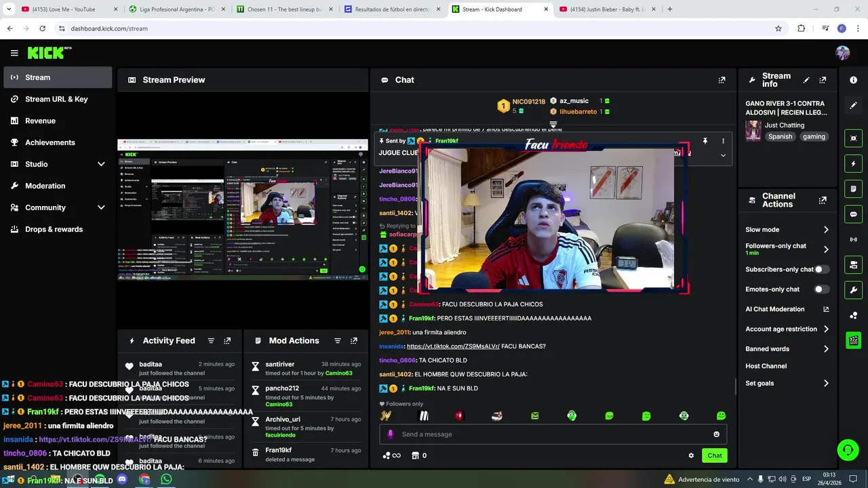The image size is (868, 488).
Task: Click the pencil icon in the right rail
Action: (853, 106)
